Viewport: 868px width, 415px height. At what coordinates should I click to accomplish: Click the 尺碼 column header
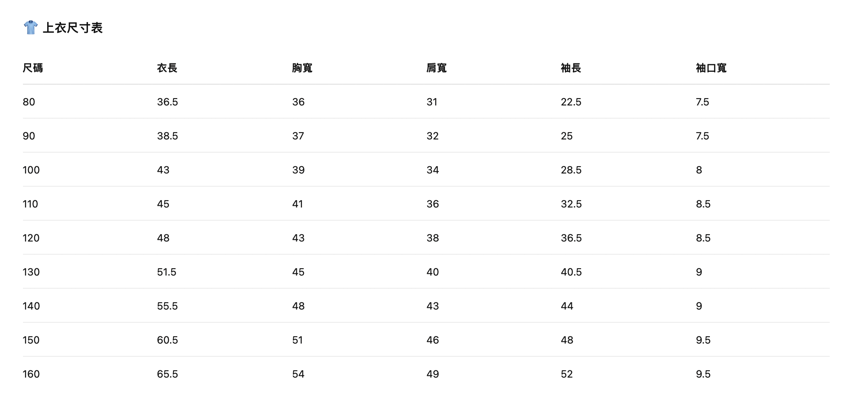pos(33,68)
